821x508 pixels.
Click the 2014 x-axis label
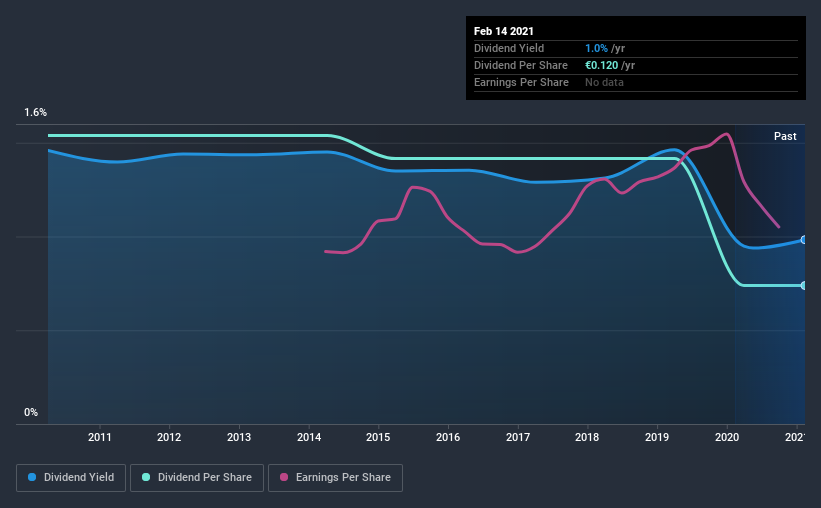click(309, 437)
